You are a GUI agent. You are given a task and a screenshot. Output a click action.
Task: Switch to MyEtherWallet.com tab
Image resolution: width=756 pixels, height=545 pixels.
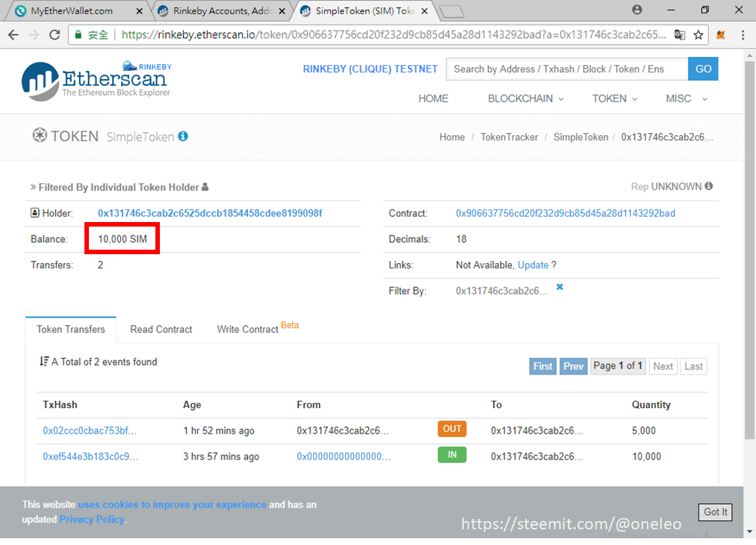tap(72, 10)
